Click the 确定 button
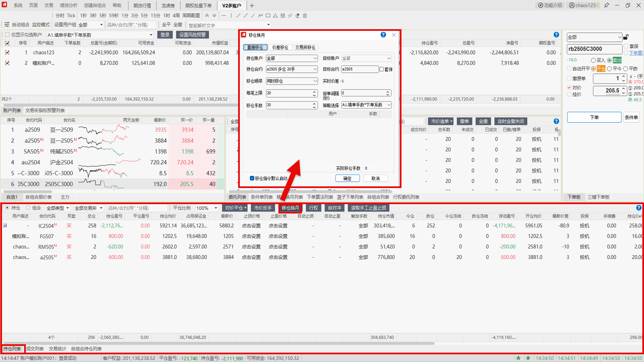This screenshot has height=362, width=644. tap(347, 178)
